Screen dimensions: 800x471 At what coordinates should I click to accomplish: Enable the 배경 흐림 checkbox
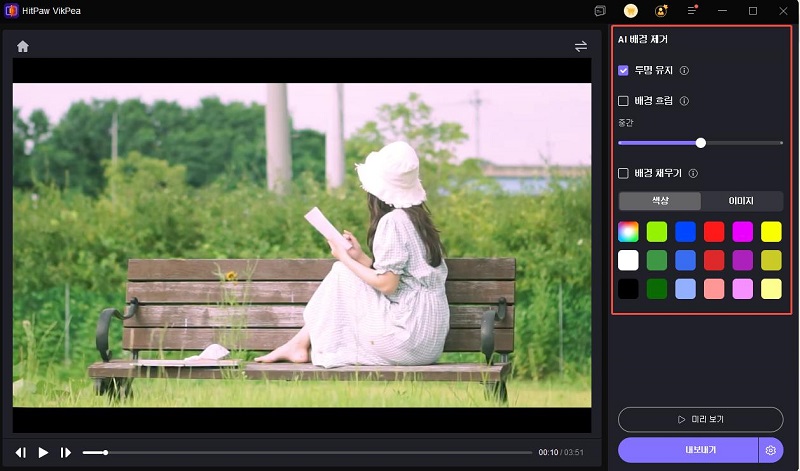624,101
